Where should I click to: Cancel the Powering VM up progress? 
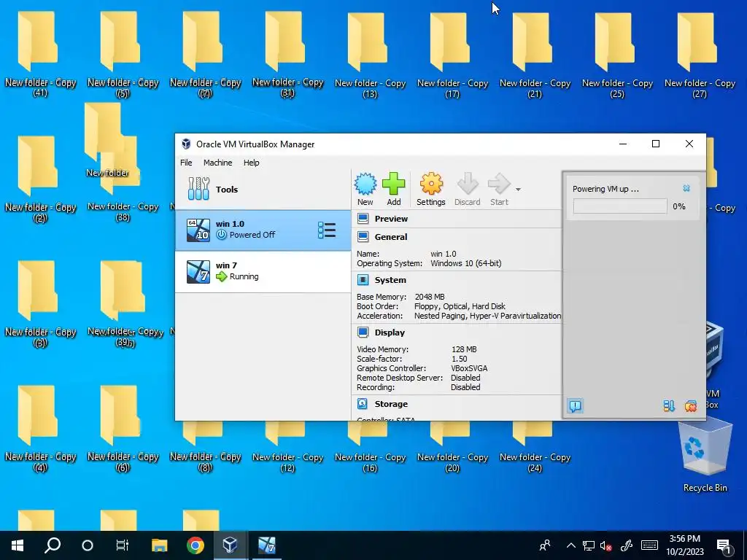click(686, 189)
